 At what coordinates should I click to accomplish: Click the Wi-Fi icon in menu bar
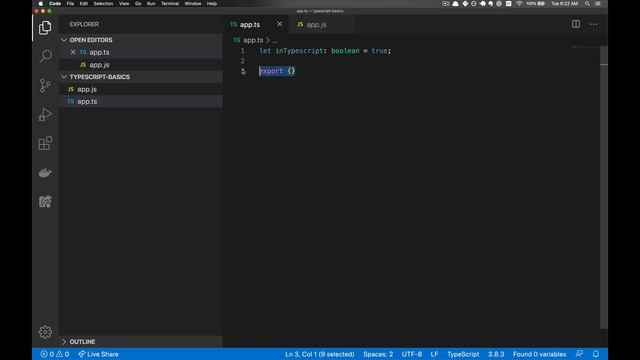(519, 3)
